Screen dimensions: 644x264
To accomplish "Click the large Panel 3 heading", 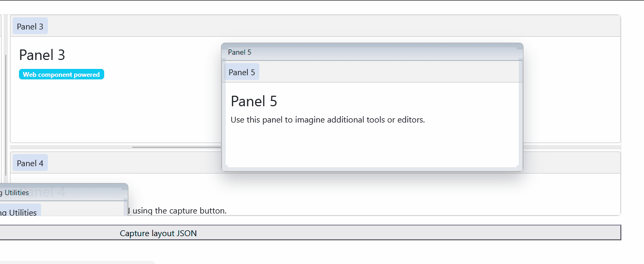I will coord(42,55).
